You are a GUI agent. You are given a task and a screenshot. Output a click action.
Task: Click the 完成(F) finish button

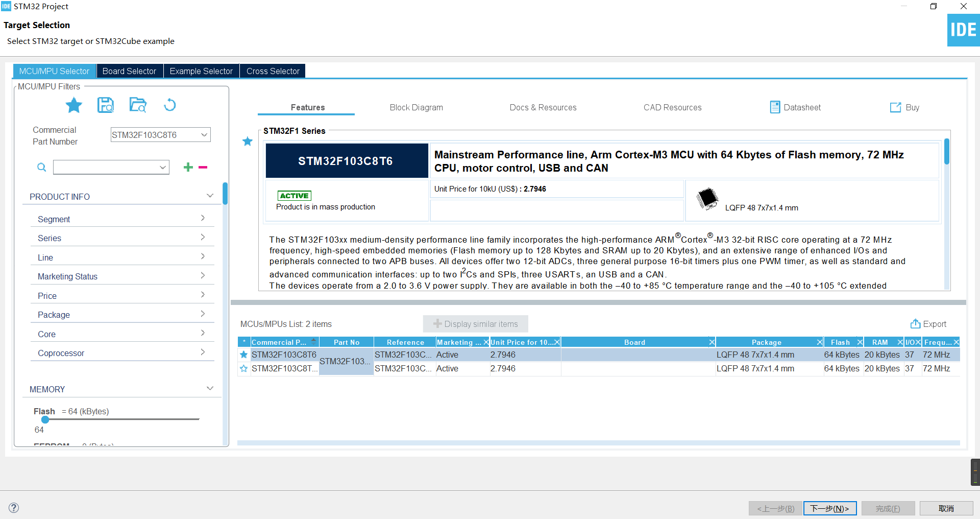pos(888,508)
